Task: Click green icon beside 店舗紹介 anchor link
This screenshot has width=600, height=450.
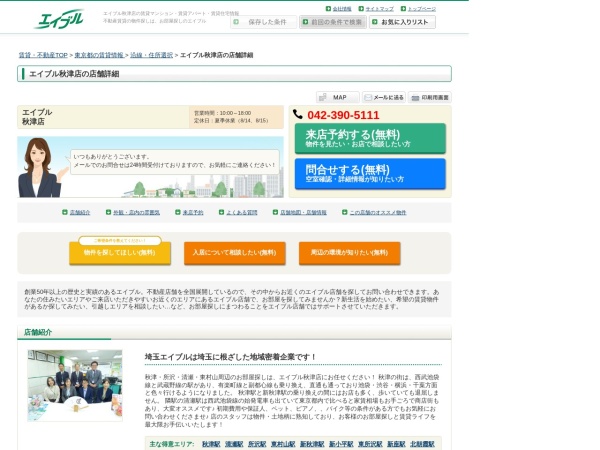Action: (x=65, y=212)
